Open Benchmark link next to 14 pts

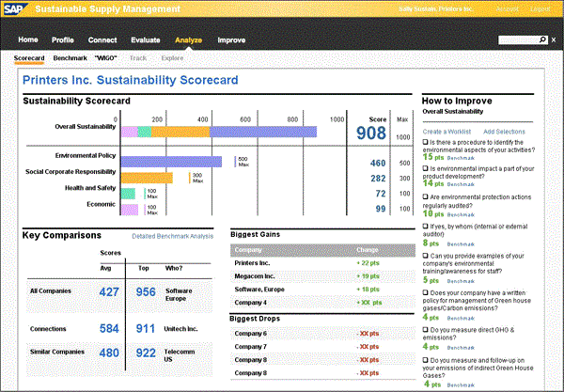[461, 184]
